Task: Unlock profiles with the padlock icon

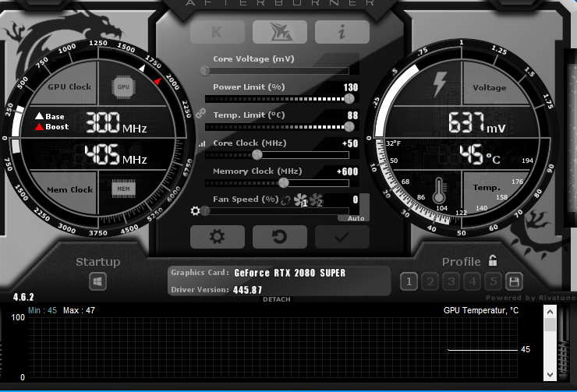Action: (493, 261)
